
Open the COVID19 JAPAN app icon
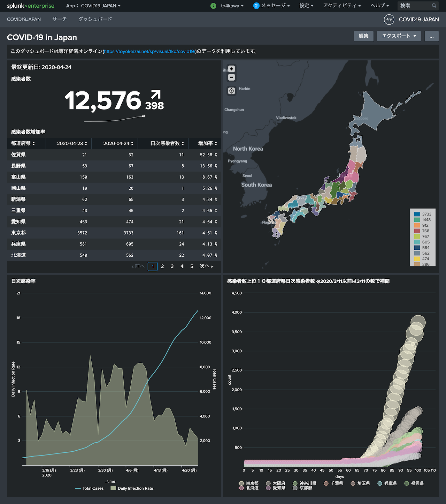(x=389, y=20)
